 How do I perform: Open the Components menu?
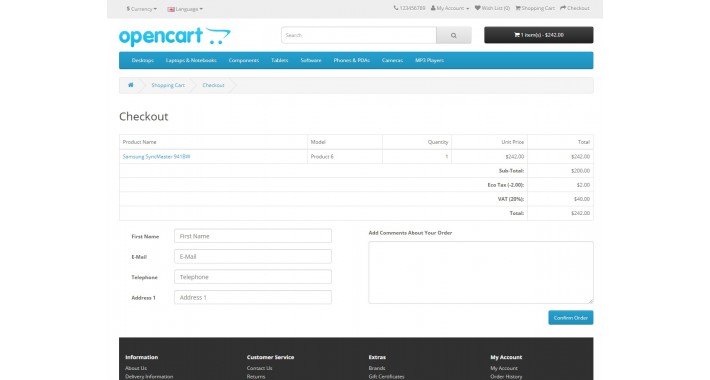(x=244, y=60)
